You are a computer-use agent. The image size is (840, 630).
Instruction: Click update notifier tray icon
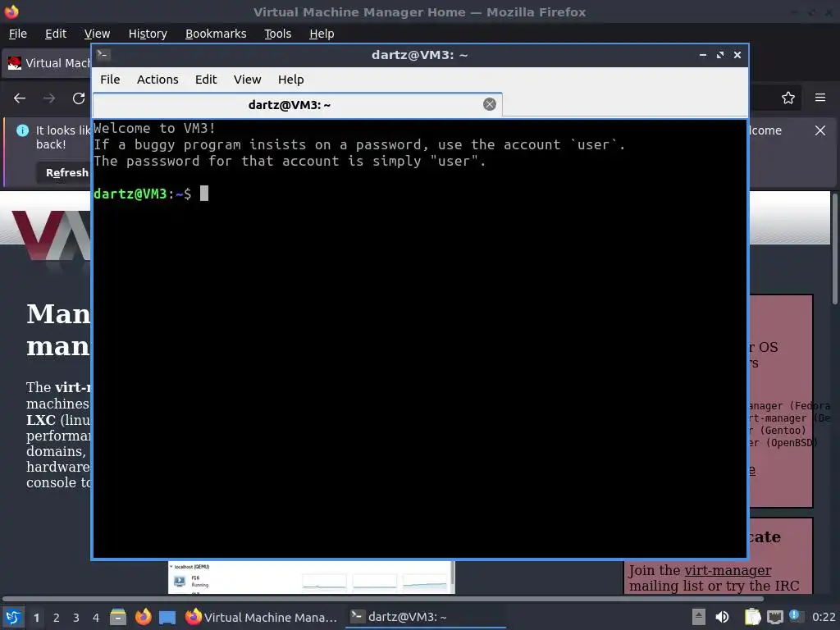(x=796, y=616)
